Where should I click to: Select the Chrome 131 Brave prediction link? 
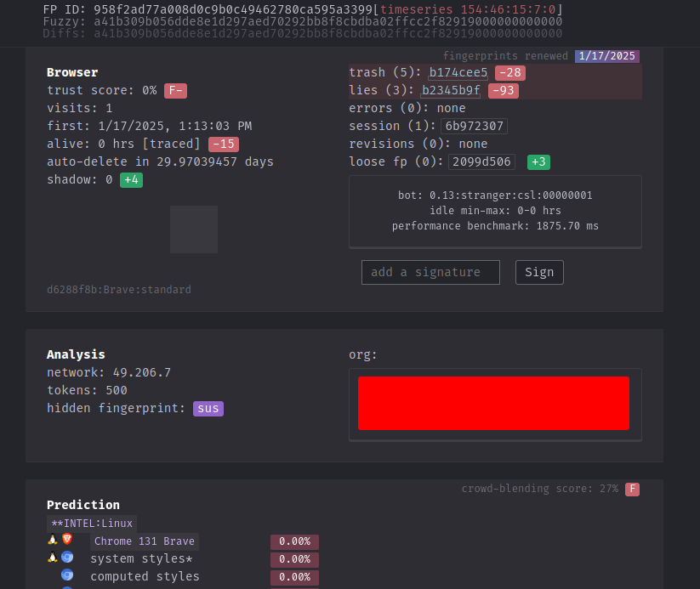coord(145,541)
